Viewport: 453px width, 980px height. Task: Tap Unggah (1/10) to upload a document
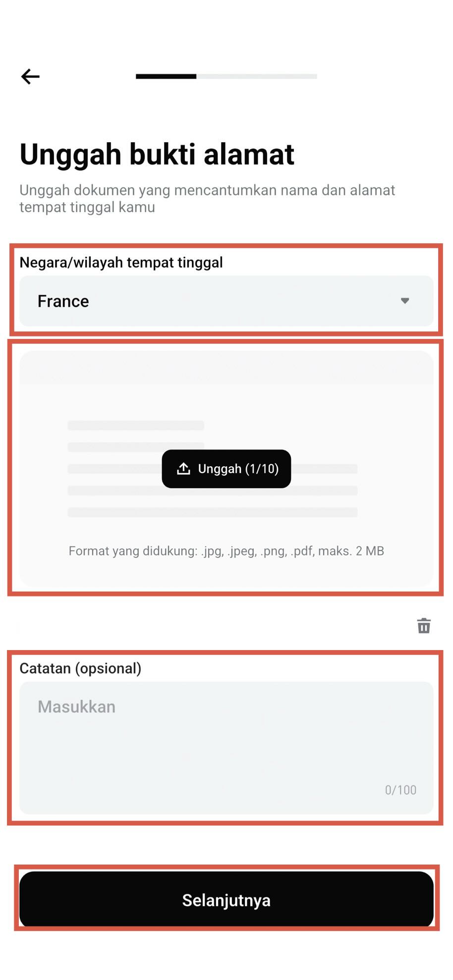point(226,469)
